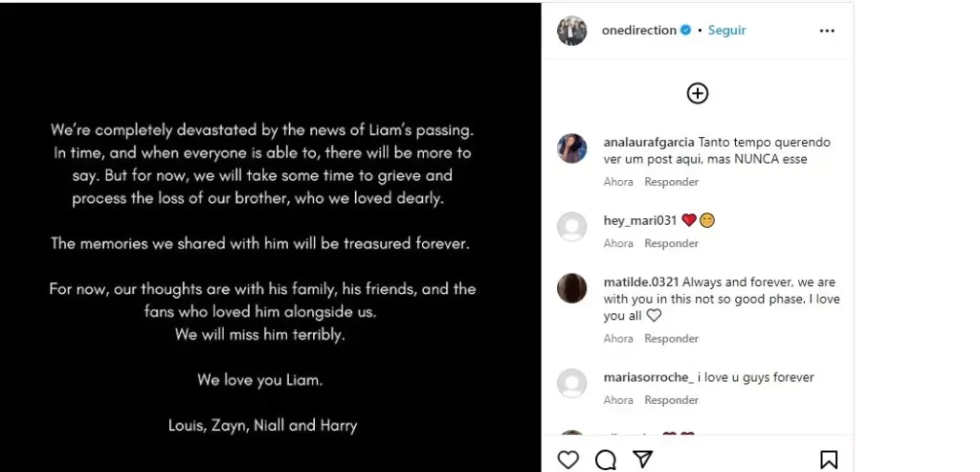Viewport: 980px width, 472px height.
Task: Open hey_mari031's default avatar
Action: point(572,227)
